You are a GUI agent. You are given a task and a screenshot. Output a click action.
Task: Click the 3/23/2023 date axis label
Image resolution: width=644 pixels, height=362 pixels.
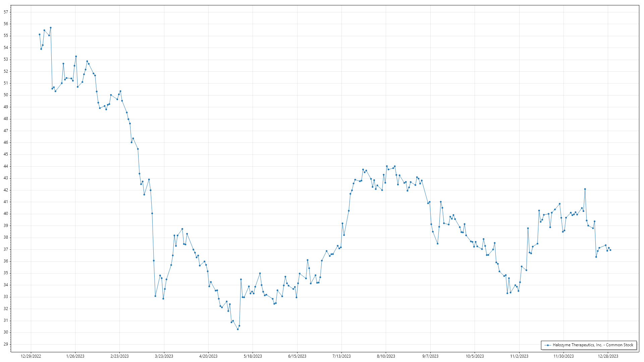coord(164,356)
